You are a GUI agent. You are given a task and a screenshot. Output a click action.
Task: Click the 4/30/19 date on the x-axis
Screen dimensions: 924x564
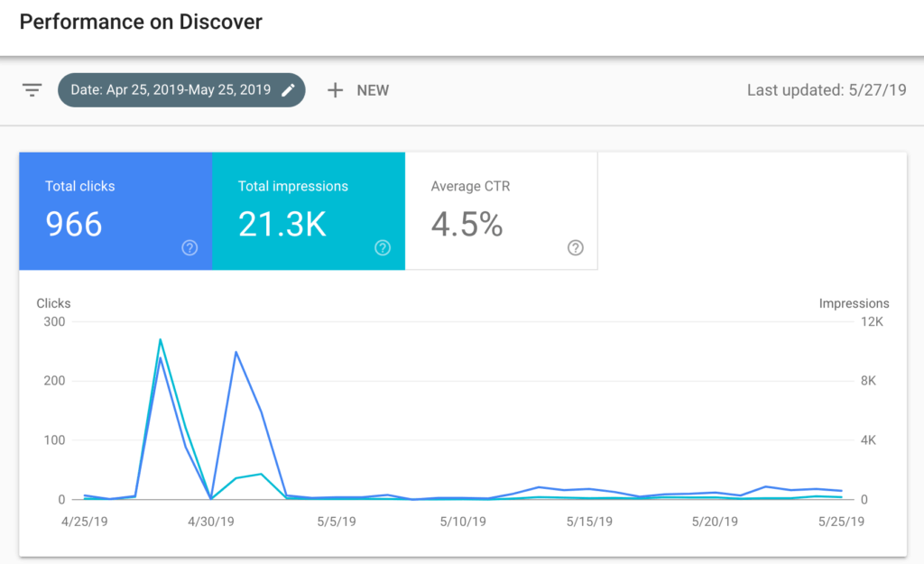(x=211, y=522)
